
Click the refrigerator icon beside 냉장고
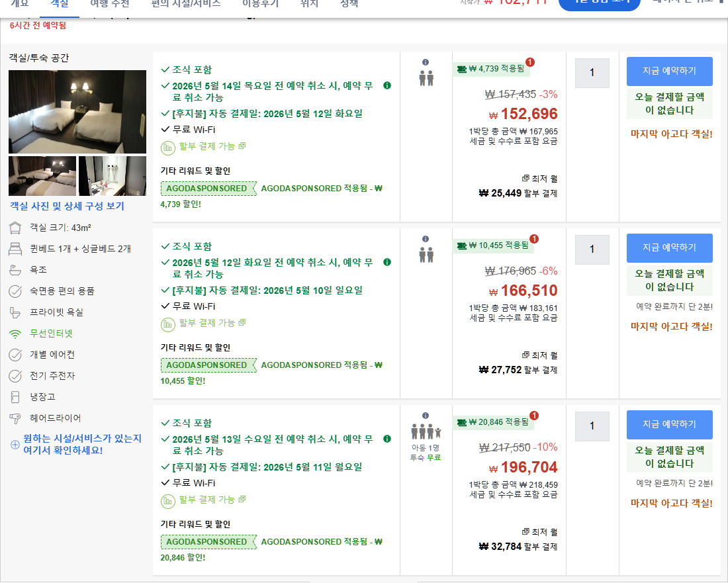pos(15,397)
